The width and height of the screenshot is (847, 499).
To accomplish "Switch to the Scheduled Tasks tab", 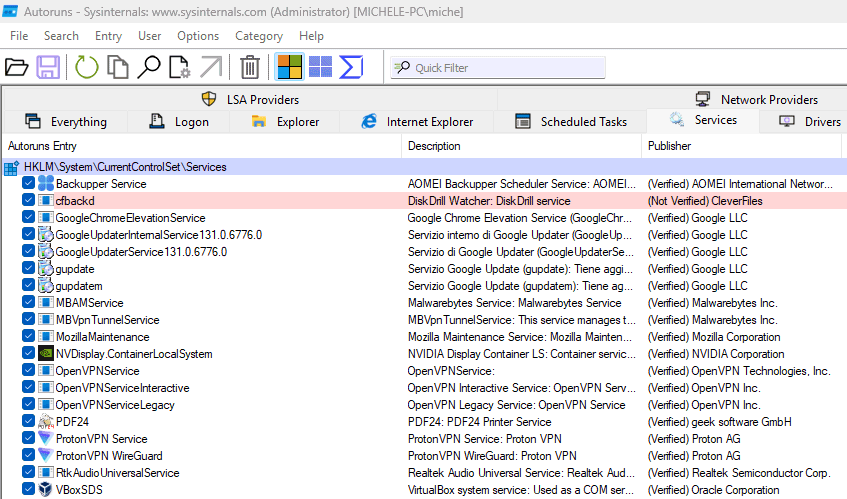I will click(570, 122).
